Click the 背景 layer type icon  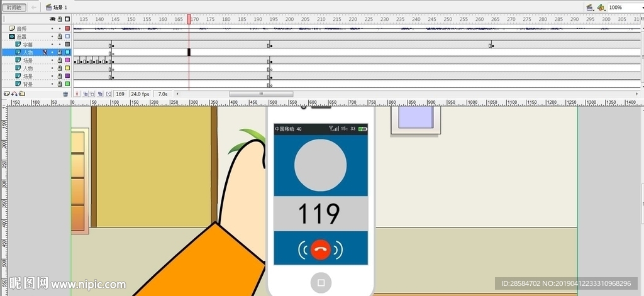(18, 84)
